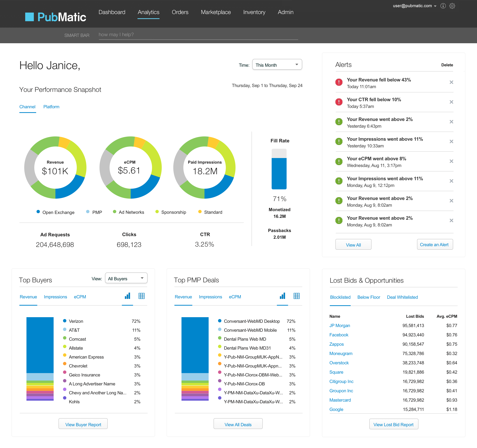Show Top PMP Deals as table grid
The width and height of the screenshot is (477, 448).
(297, 296)
